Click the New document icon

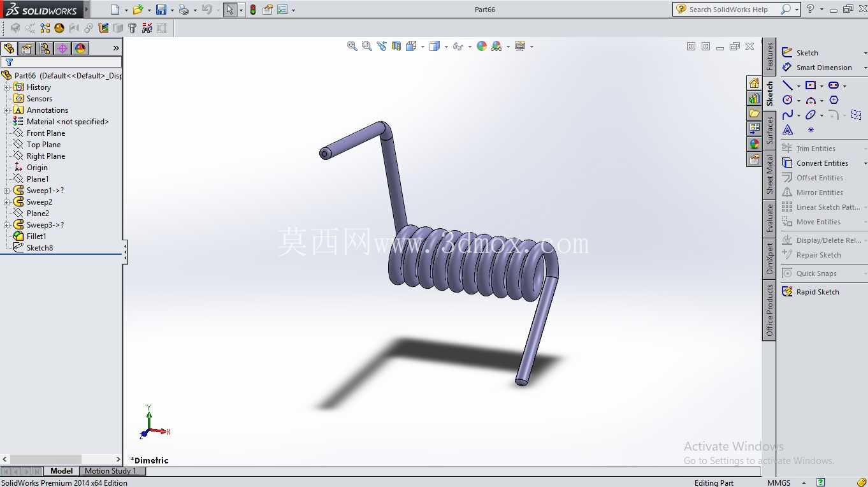(x=115, y=10)
